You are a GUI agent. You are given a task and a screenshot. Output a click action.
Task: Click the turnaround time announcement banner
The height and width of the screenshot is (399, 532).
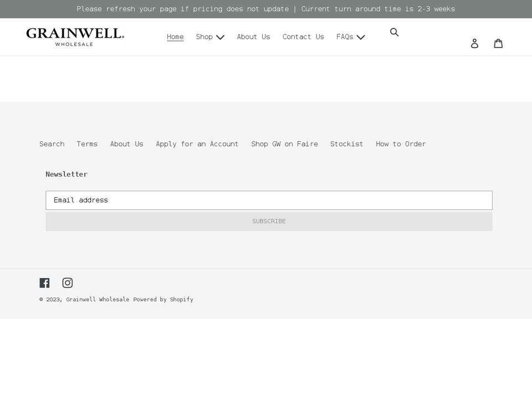click(x=266, y=9)
